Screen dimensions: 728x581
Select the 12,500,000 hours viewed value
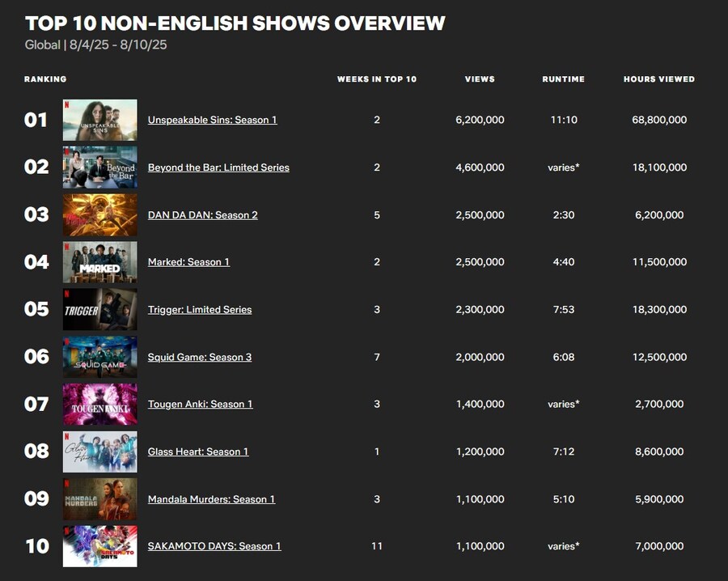coord(659,357)
